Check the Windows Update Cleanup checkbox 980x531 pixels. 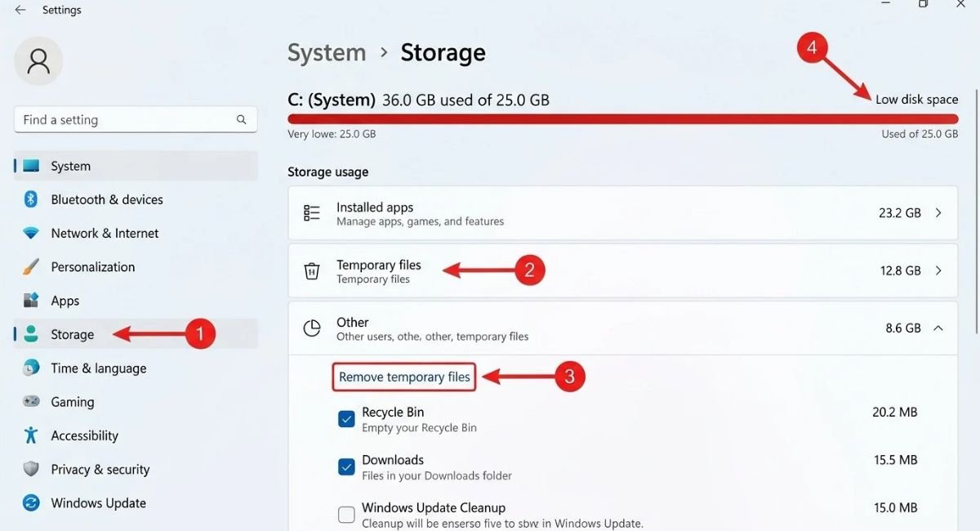346,515
